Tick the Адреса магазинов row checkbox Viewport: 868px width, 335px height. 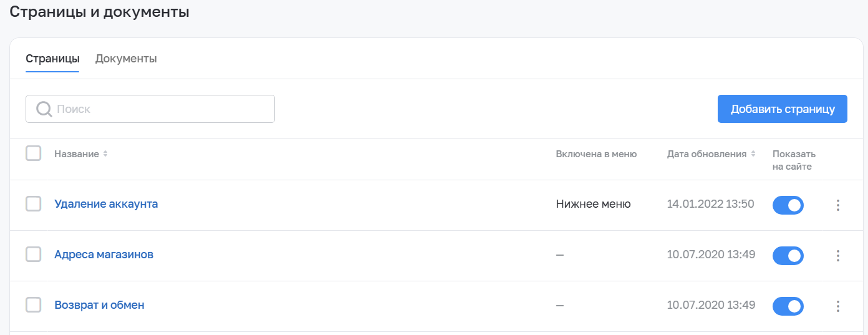point(34,255)
